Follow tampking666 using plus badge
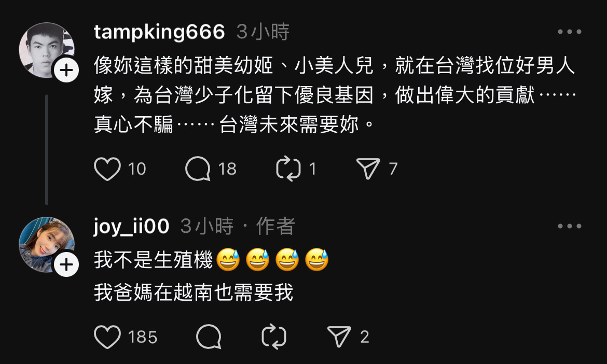607x364 pixels. click(66, 71)
